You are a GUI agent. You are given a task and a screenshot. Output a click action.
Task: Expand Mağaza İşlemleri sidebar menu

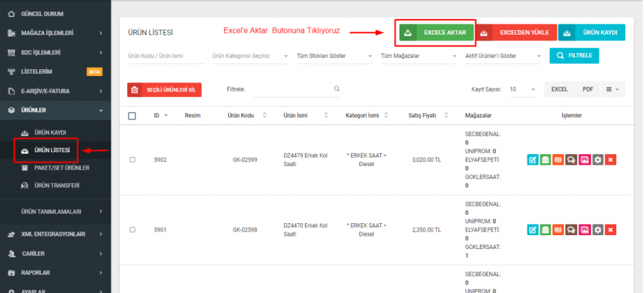pos(55,33)
